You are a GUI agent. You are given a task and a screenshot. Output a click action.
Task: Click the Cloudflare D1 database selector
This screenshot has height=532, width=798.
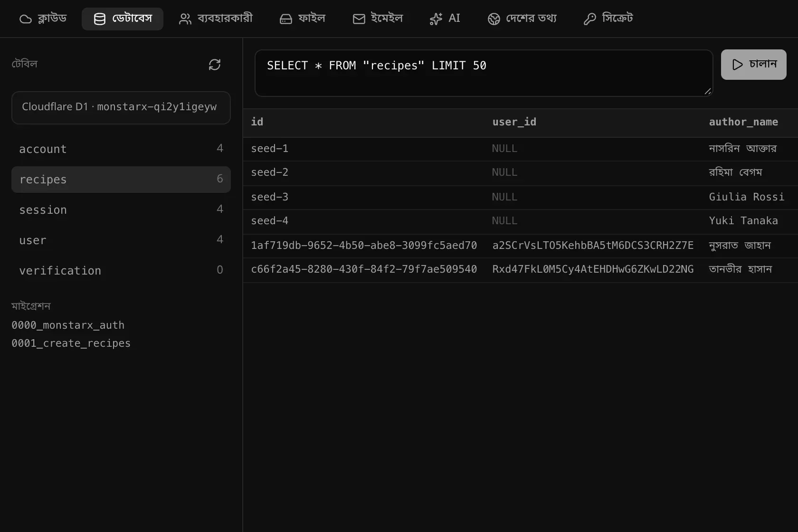click(x=121, y=108)
